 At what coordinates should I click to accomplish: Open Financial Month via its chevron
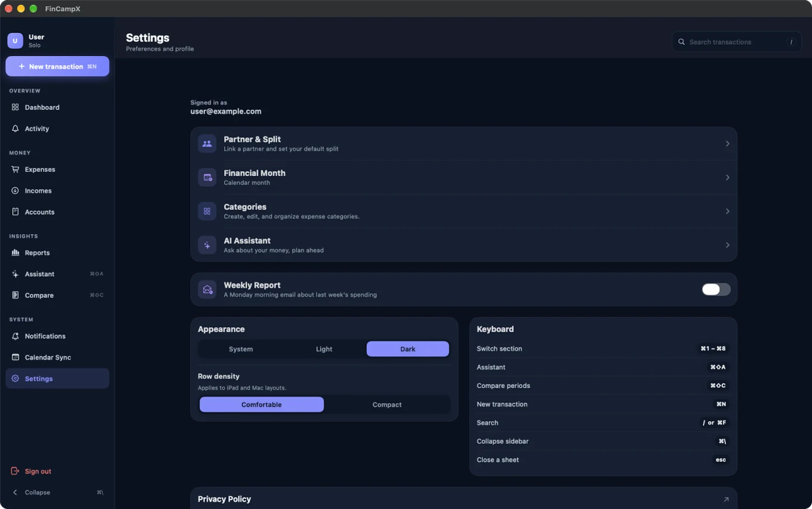pos(727,177)
